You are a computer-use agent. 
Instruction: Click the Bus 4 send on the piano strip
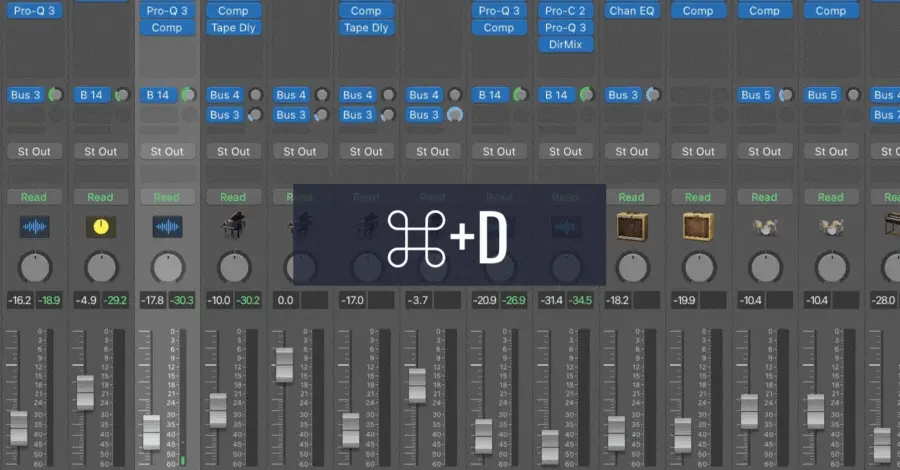pos(224,95)
